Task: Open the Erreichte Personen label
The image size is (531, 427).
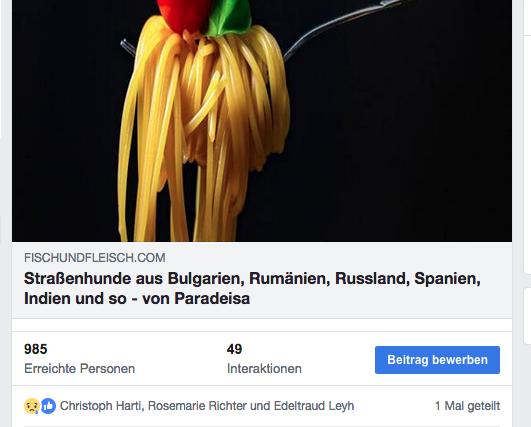Action: click(80, 368)
